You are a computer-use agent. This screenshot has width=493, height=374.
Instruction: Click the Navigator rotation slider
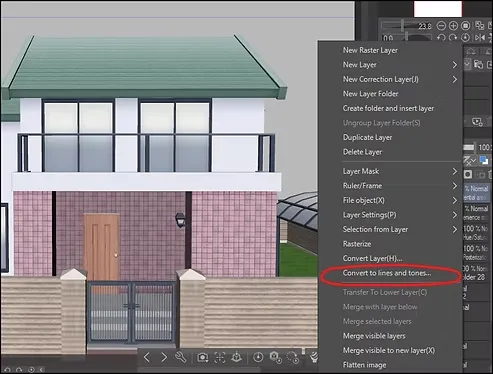tap(406, 38)
